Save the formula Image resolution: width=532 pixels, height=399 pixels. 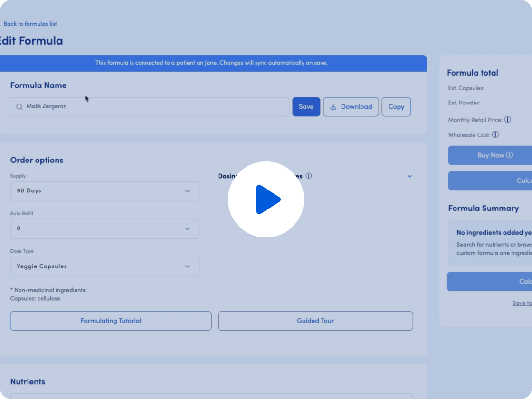click(x=306, y=107)
